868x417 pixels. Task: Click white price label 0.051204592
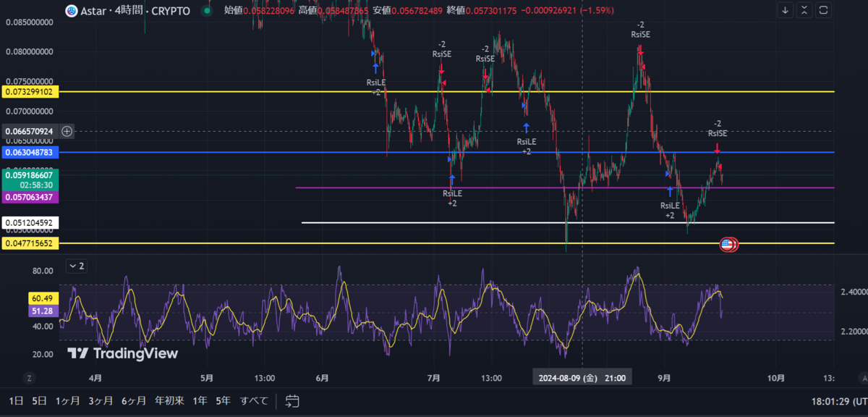click(30, 222)
